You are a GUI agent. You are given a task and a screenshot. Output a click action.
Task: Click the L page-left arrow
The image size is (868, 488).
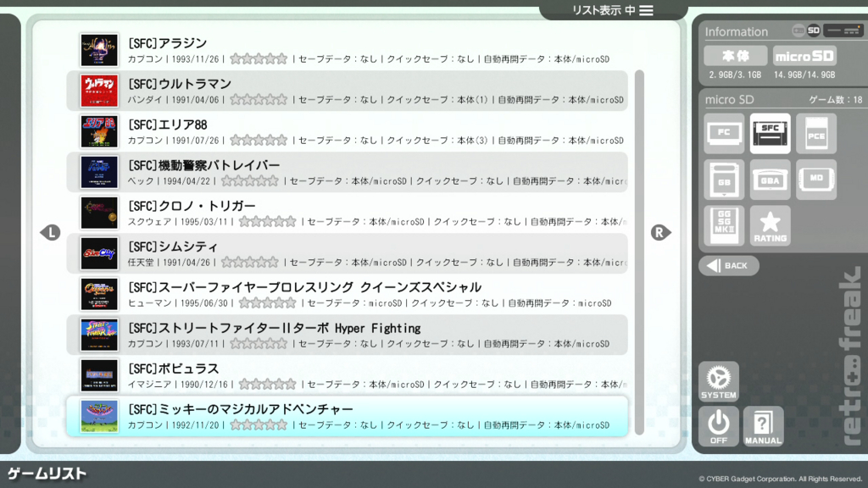pyautogui.click(x=50, y=232)
